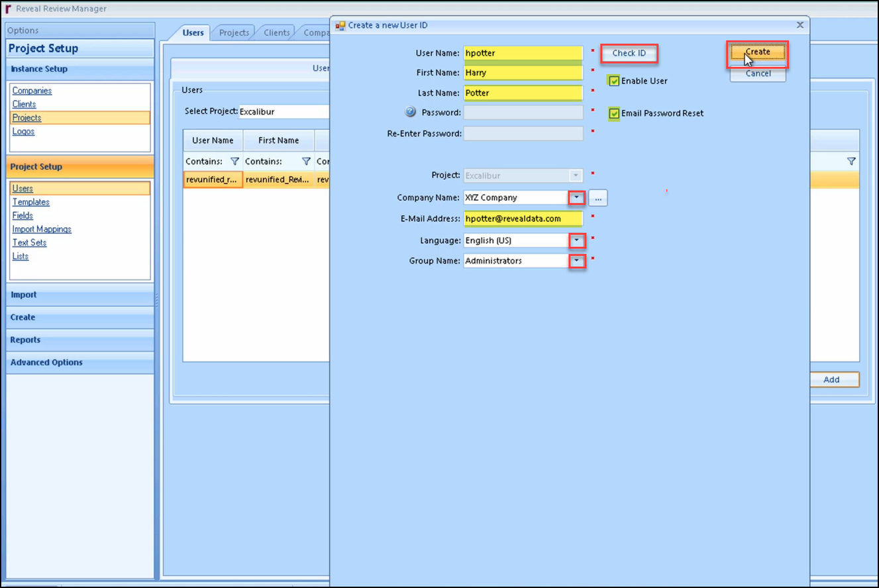Open the Select Project combo box

[x=284, y=112]
